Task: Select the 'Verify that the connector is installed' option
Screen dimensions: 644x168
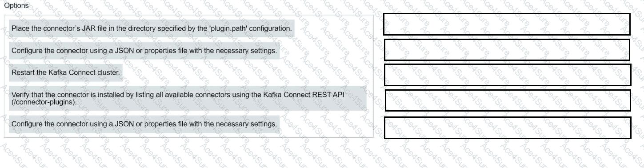Action: (188, 98)
